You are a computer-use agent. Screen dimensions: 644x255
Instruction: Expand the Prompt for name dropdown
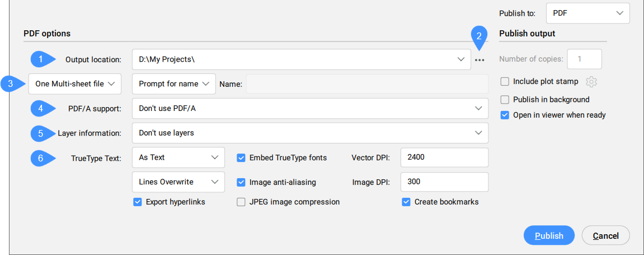[x=173, y=84]
